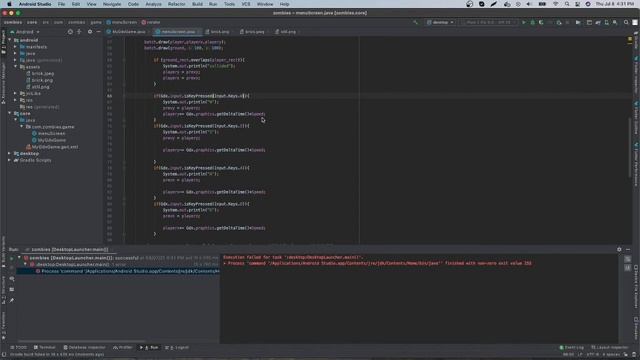Click the green Run button in toolbar

[524, 22]
